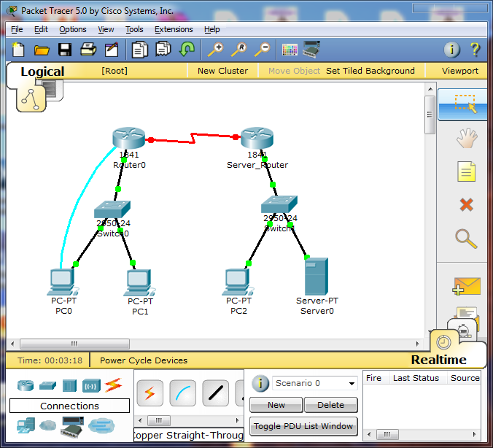The image size is (493, 448).
Task: Click the Paste icon in toolbar
Action: pyautogui.click(x=163, y=50)
